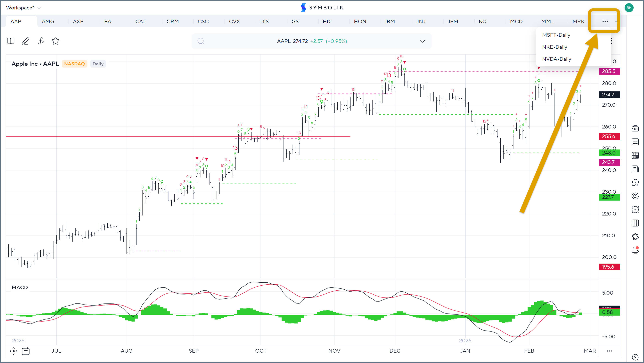Click the star favorites icon
The image size is (644, 363).
point(55,41)
